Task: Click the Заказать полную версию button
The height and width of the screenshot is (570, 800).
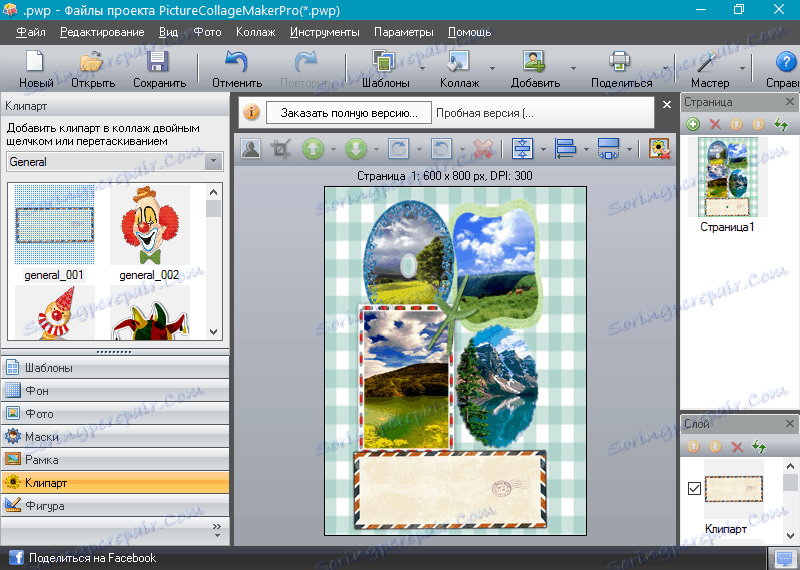Action: [349, 113]
